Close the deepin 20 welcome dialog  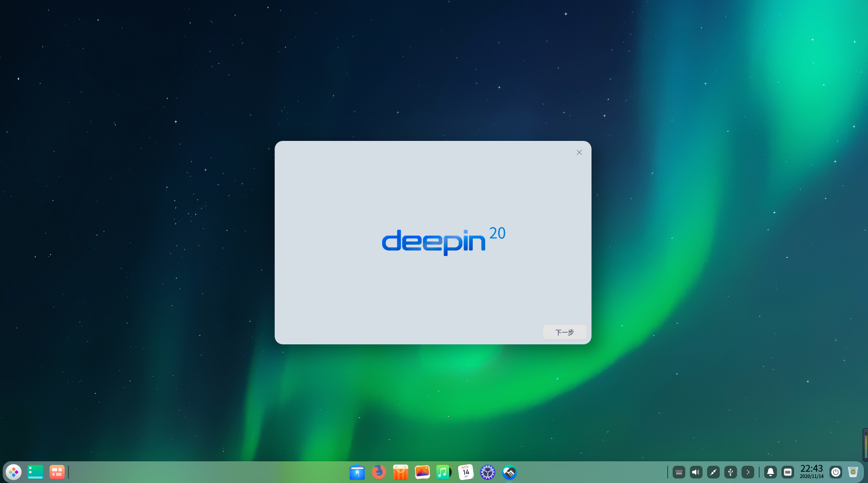pos(579,152)
